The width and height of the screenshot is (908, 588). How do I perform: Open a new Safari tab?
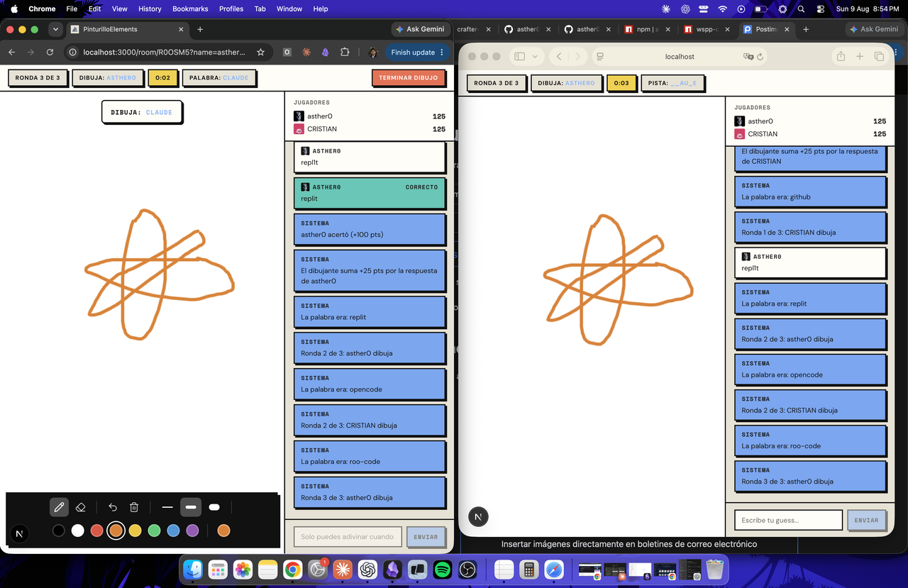click(860, 57)
